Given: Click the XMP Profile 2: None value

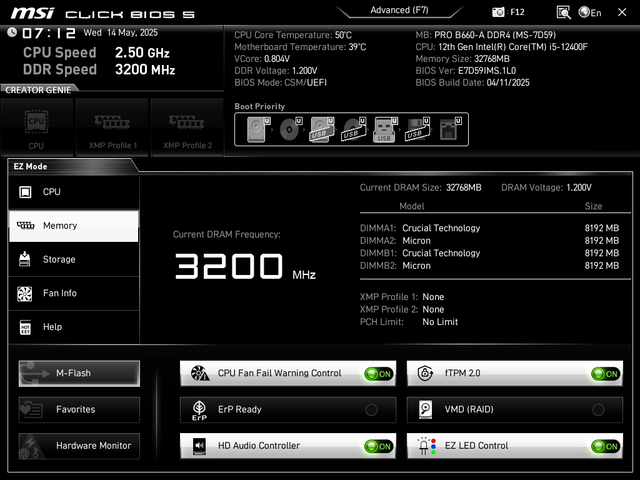Looking at the screenshot, I should click(x=433, y=309).
